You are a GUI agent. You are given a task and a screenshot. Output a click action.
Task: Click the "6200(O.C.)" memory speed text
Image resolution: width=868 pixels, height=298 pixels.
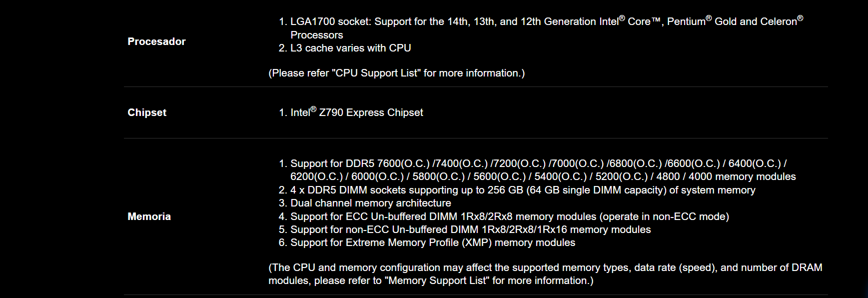tap(316, 176)
